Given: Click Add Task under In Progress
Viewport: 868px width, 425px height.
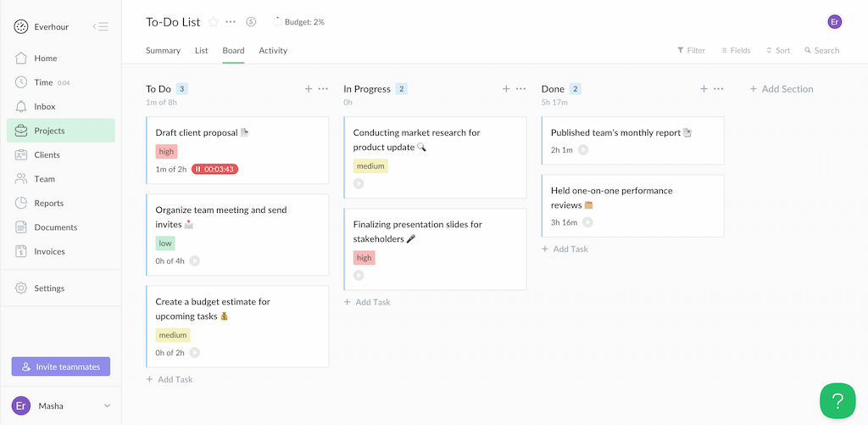Looking at the screenshot, I should tap(367, 302).
